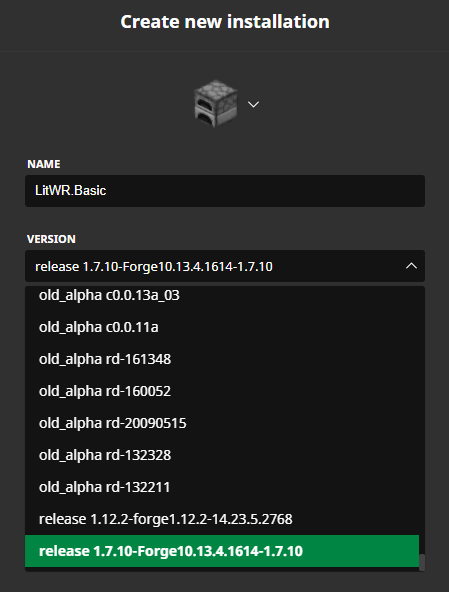This screenshot has height=592, width=449.
Task: Choose old_alpha rd-160052 from the version list
Action: [222, 391]
